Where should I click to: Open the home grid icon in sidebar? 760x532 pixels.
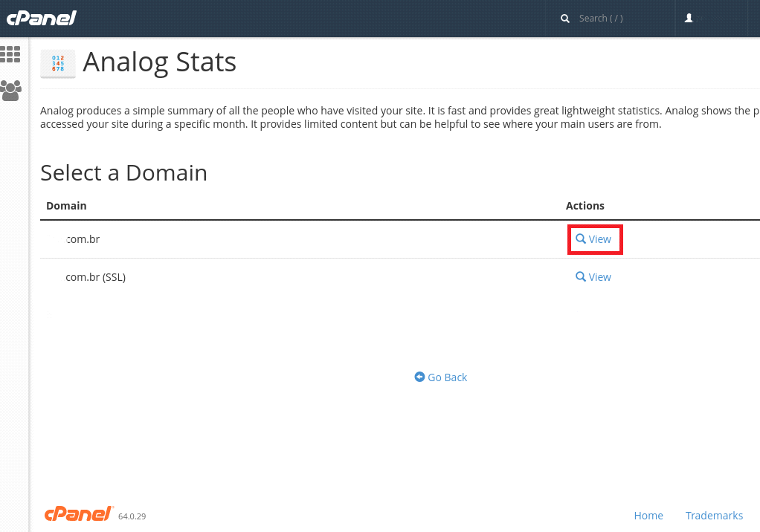[x=10, y=54]
